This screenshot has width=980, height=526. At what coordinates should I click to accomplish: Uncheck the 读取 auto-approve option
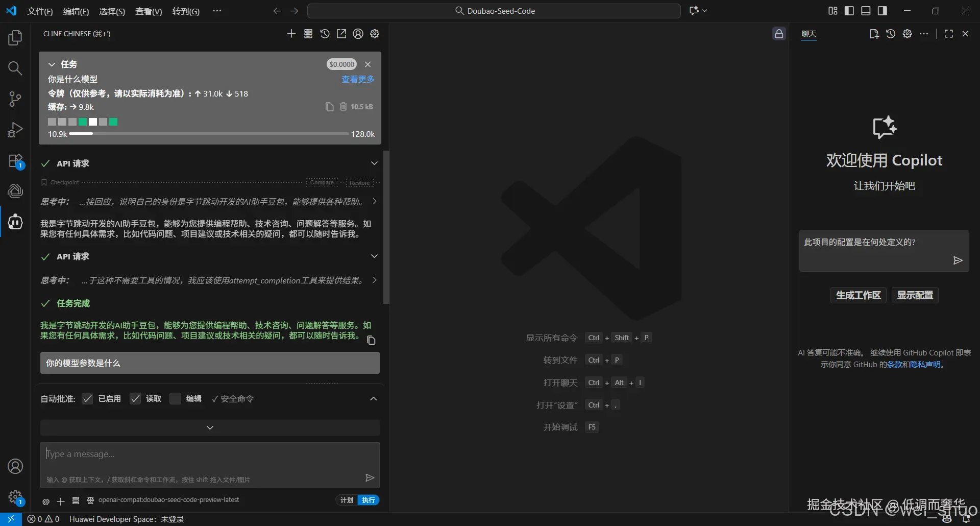click(x=135, y=398)
